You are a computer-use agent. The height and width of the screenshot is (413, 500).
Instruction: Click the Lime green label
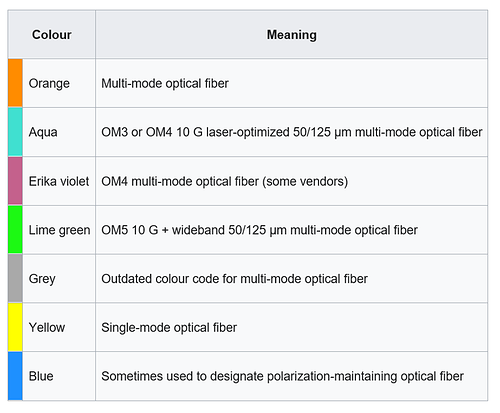click(x=59, y=230)
